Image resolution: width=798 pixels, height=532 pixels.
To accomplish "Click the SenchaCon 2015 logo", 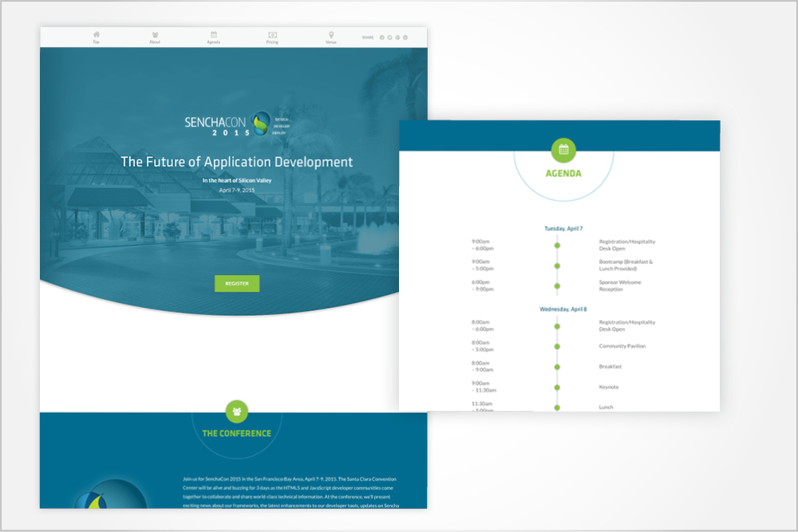I will point(237,124).
